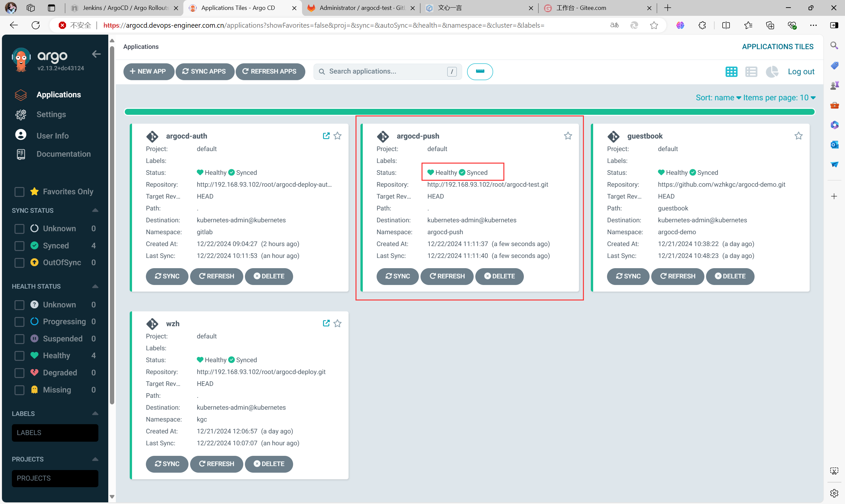Sync the argocd-push application
Viewport: 845px width, 504px height.
point(397,276)
